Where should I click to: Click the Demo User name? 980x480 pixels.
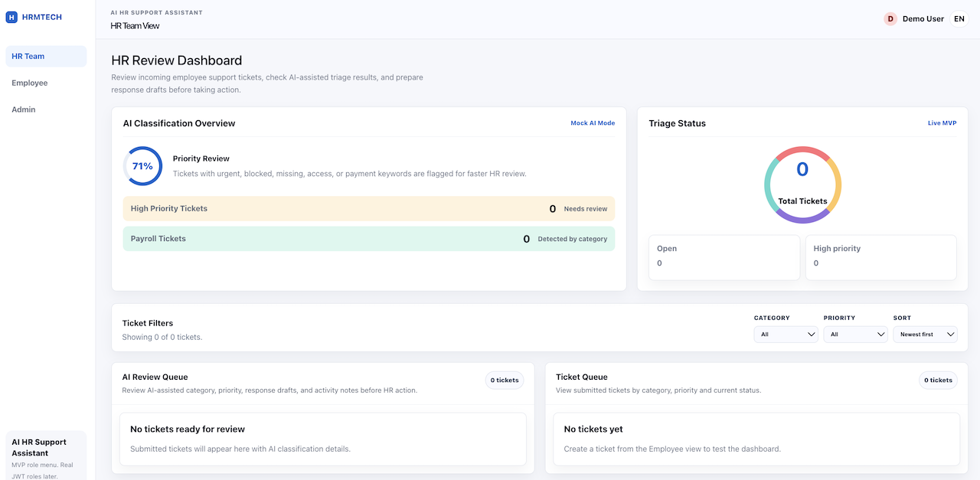coord(923,19)
